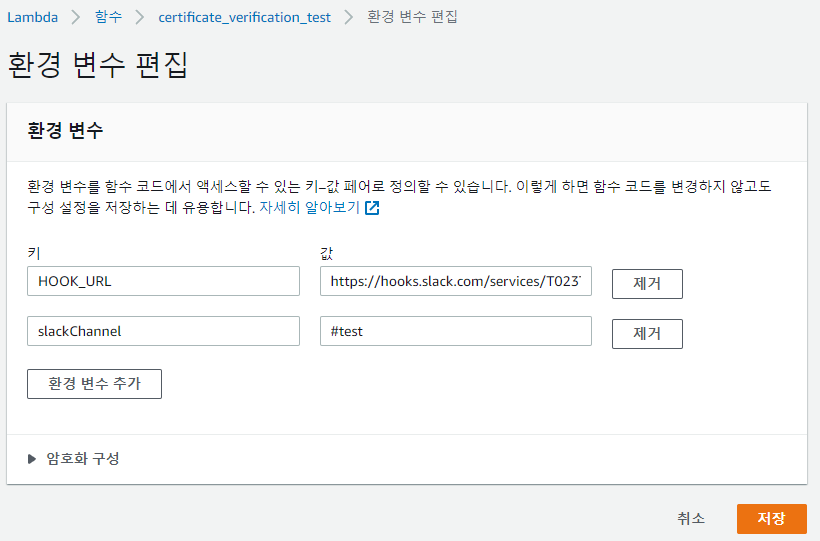
Task: Click the 환경 변수 추가 button
Action: [94, 384]
